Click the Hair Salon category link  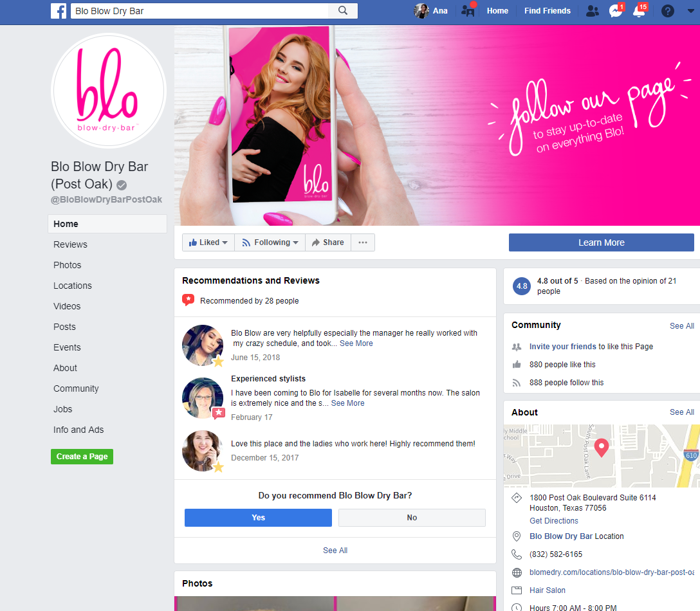click(x=548, y=590)
